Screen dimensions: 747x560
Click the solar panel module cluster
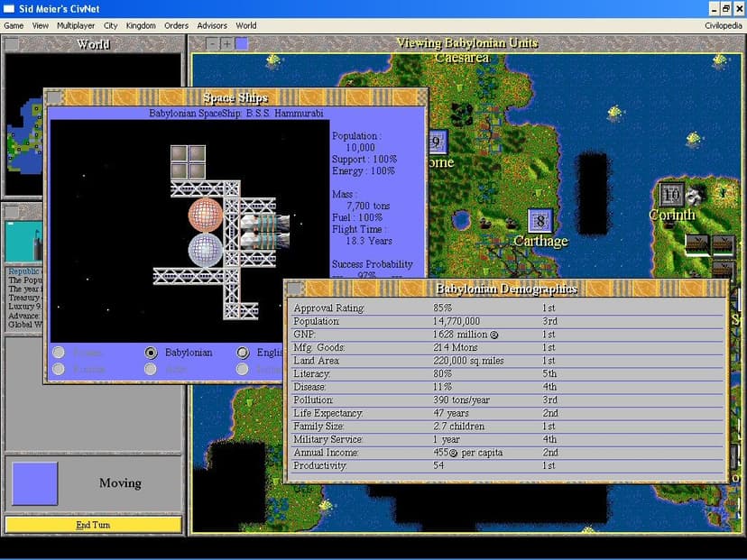pos(189,162)
